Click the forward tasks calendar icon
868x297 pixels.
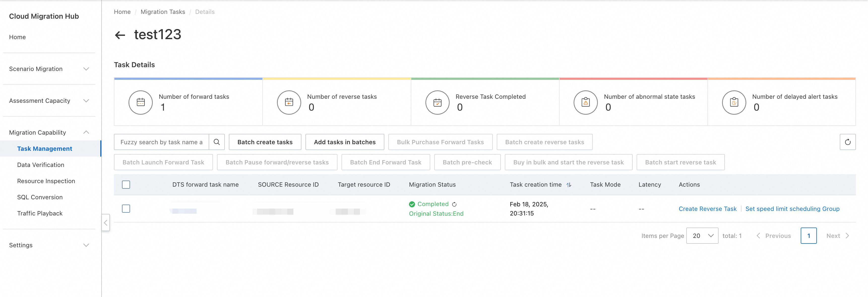pos(141,102)
